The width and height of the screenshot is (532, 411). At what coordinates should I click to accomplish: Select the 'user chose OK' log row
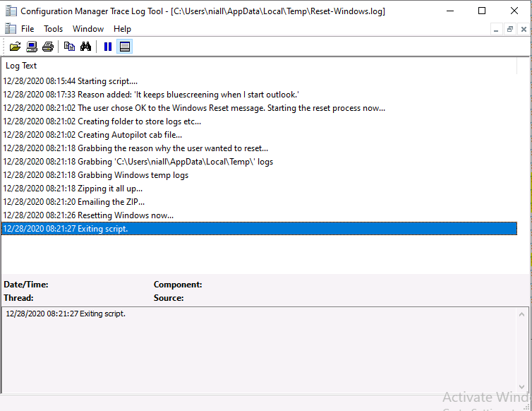(259, 108)
